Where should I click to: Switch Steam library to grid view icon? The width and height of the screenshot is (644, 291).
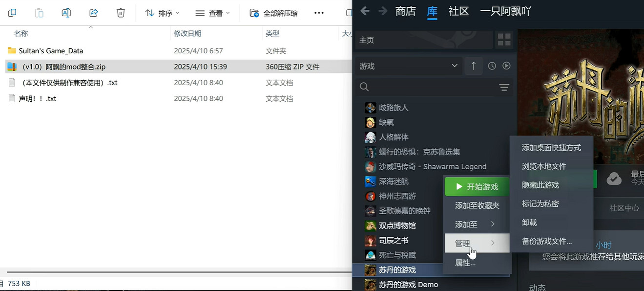pos(504,40)
